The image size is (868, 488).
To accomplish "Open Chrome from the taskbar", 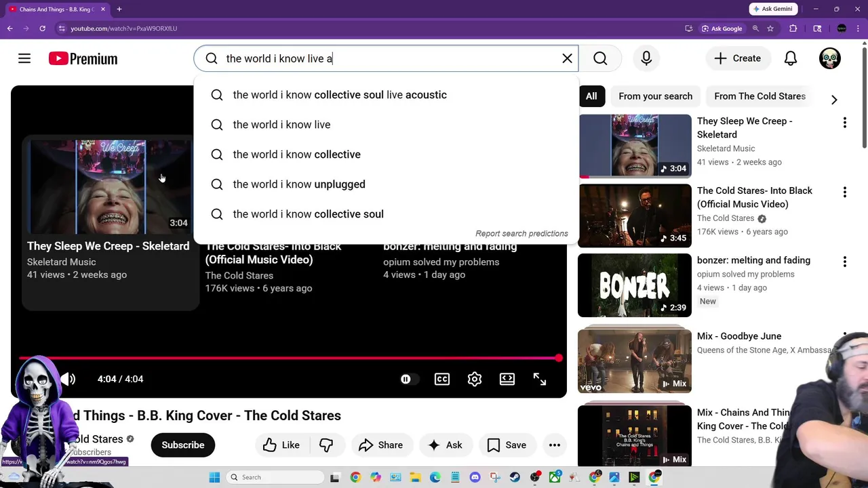I will coord(355,477).
